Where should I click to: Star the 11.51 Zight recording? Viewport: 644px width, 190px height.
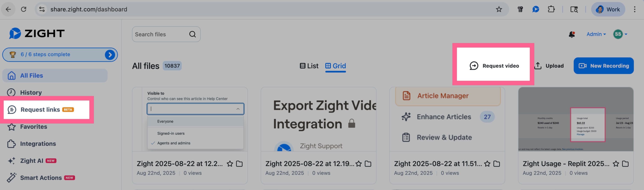[x=487, y=164]
